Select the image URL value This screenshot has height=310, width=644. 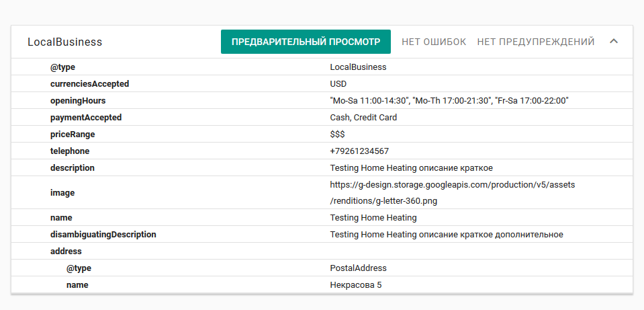(x=452, y=192)
